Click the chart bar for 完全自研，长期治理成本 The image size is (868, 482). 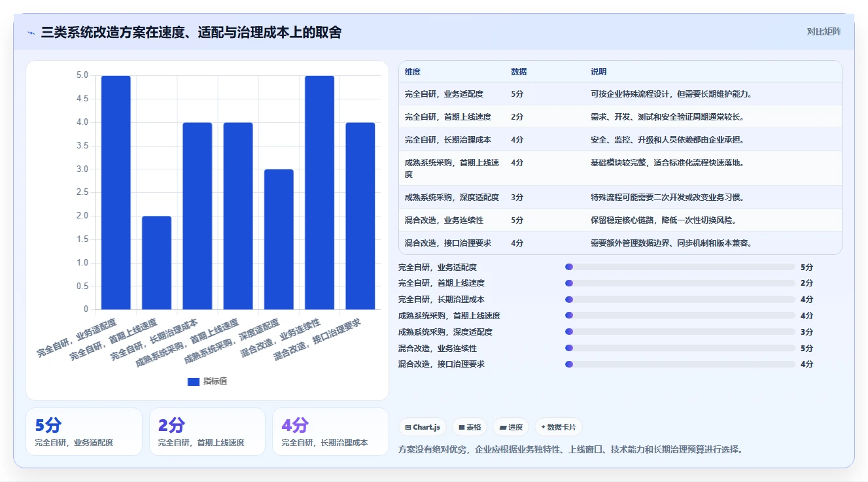[x=198, y=216]
